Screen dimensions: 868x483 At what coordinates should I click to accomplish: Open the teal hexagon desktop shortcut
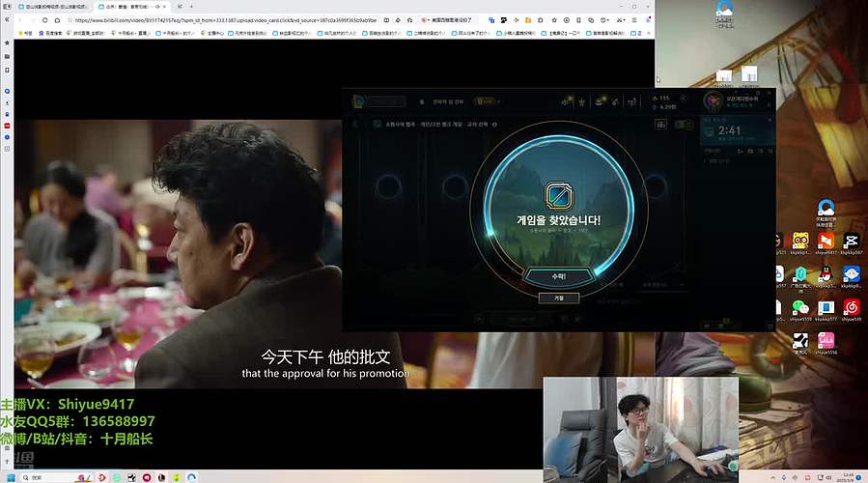pos(799,276)
